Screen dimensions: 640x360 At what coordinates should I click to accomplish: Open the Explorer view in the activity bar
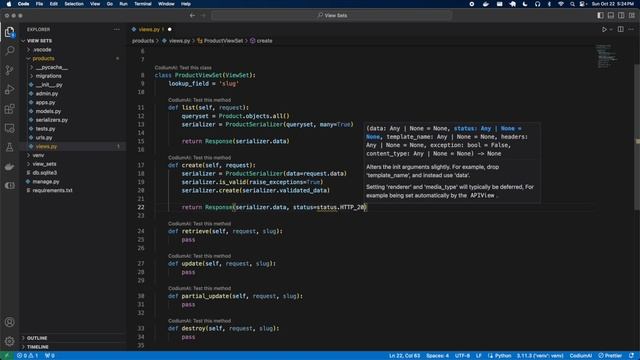9,32
